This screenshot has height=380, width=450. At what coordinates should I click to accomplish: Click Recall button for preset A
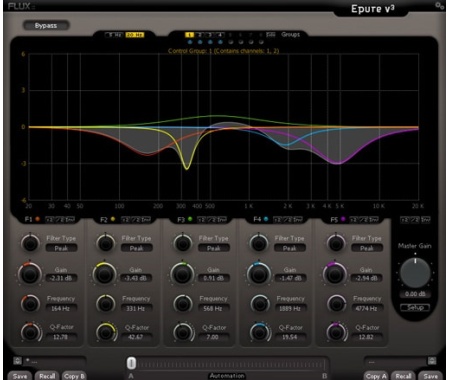pos(47,376)
